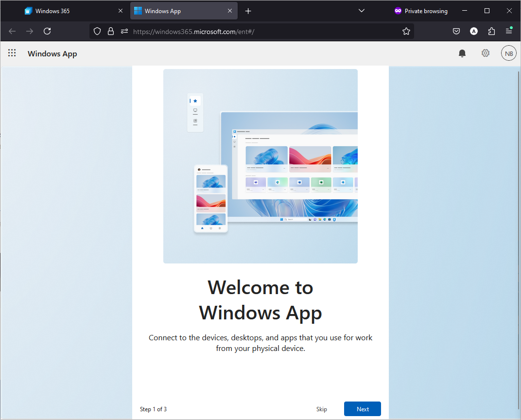Click the tracking protection shield icon
The width and height of the screenshot is (521, 420).
tap(97, 31)
